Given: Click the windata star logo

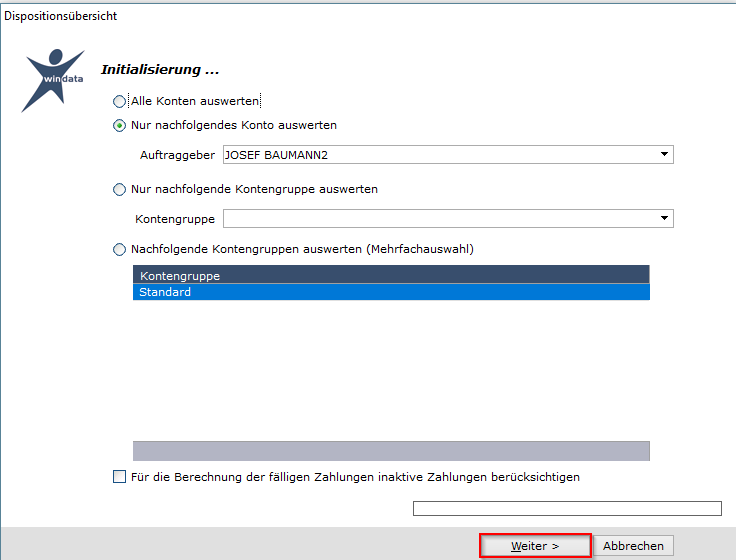Looking at the screenshot, I should click(x=54, y=80).
